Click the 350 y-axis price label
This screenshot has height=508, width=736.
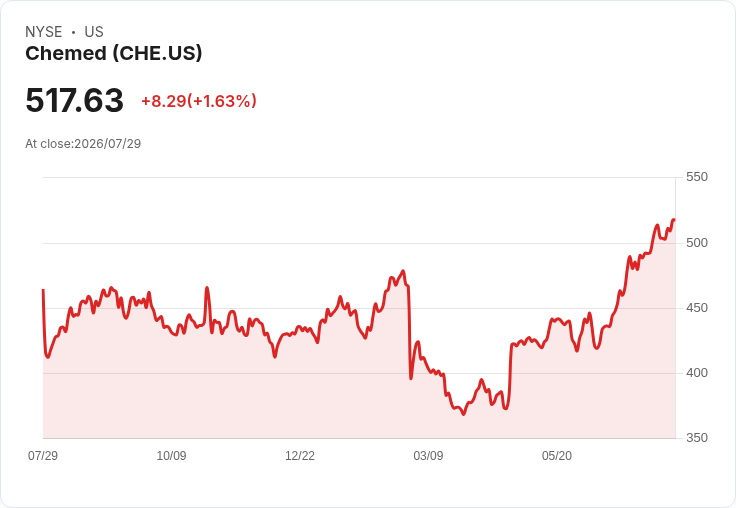pos(697,438)
